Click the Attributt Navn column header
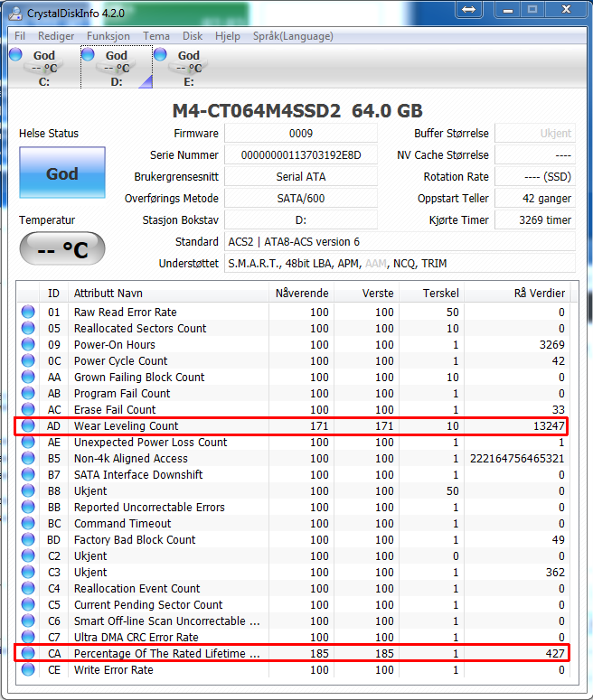Screen dimensions: 593x700 coord(168,293)
